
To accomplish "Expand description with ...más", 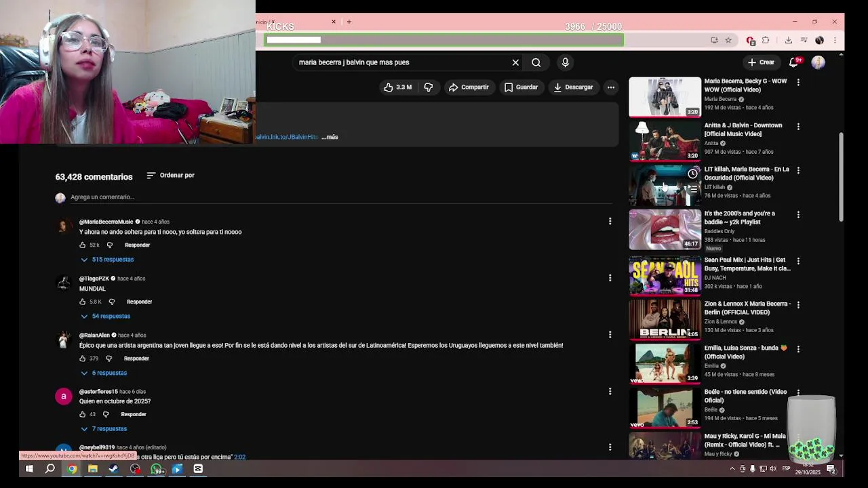I will pyautogui.click(x=330, y=137).
